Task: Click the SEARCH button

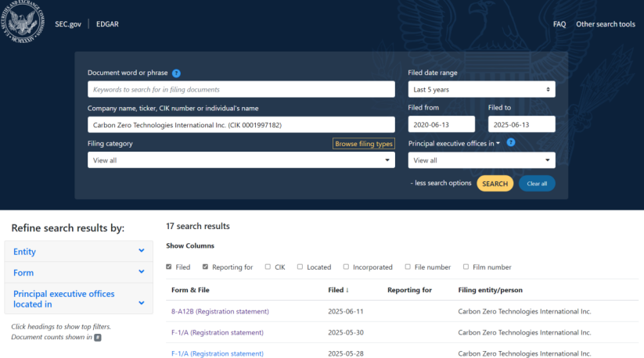Action: tap(495, 184)
